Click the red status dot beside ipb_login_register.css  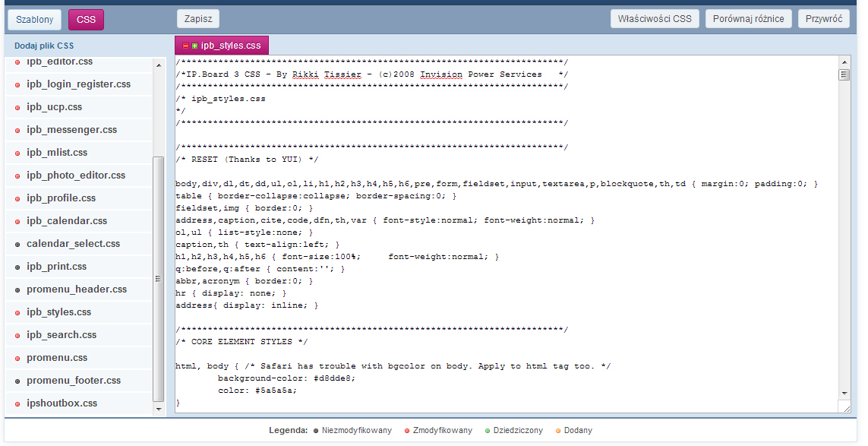pyautogui.click(x=17, y=84)
